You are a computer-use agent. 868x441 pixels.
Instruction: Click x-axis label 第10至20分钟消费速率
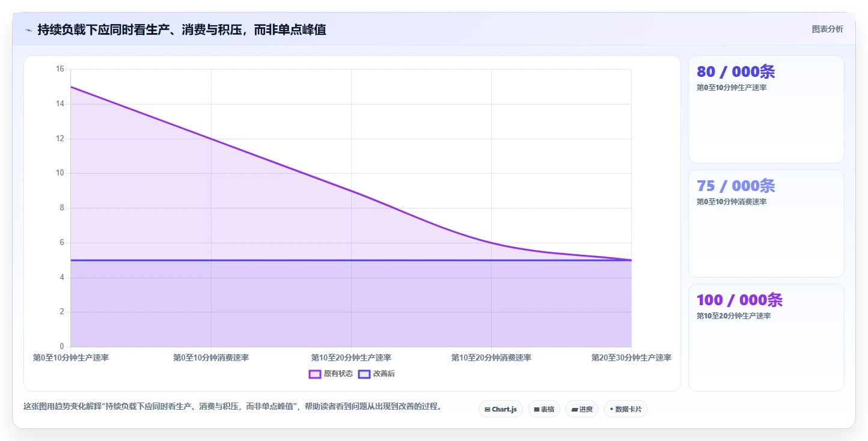491,357
